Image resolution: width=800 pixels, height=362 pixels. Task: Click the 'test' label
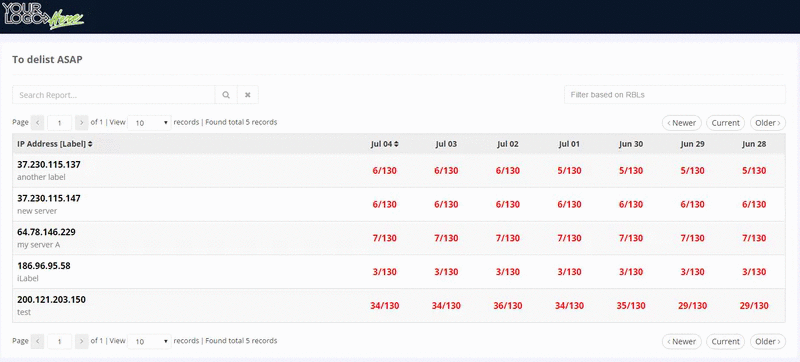coord(24,312)
